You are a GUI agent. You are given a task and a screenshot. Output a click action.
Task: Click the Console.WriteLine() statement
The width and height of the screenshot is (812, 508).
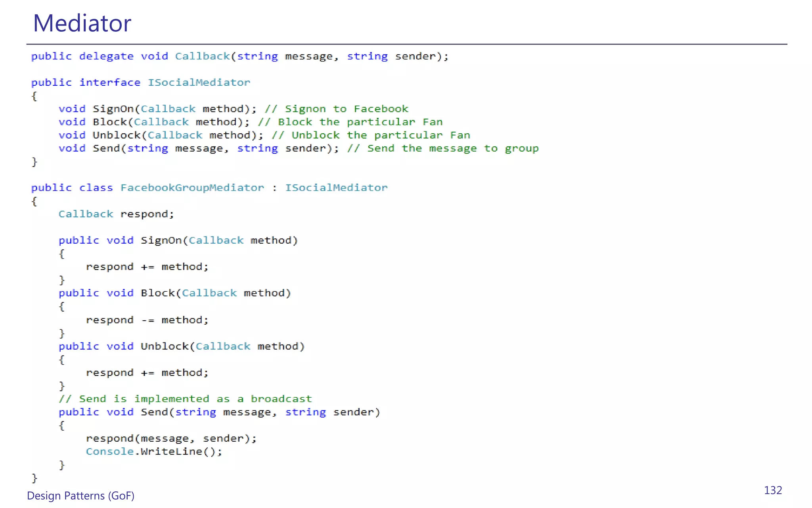pos(154,452)
